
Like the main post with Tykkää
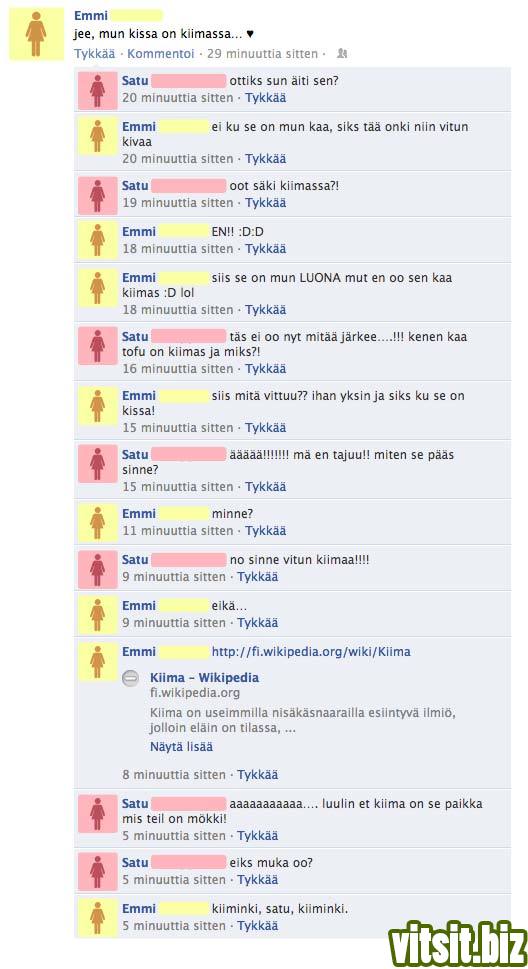95,54
